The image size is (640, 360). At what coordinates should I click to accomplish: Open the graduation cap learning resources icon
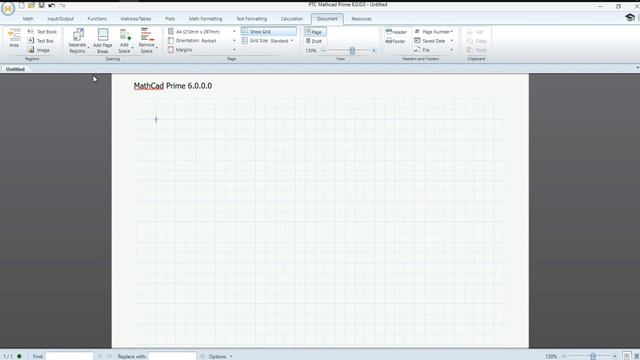630,17
